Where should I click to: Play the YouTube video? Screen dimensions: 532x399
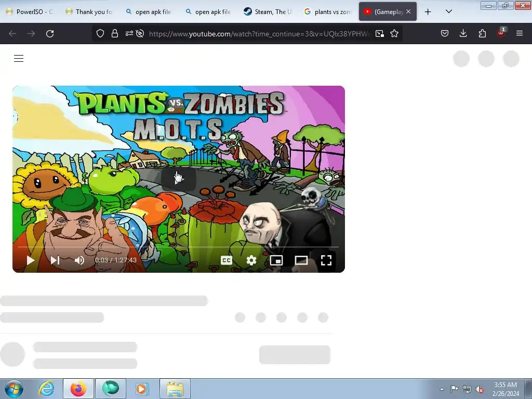[x=31, y=260]
